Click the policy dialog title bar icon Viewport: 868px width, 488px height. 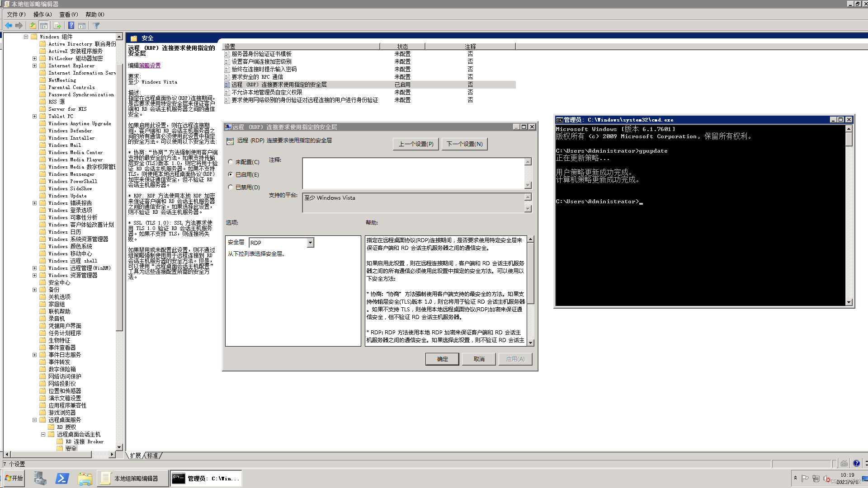(228, 127)
